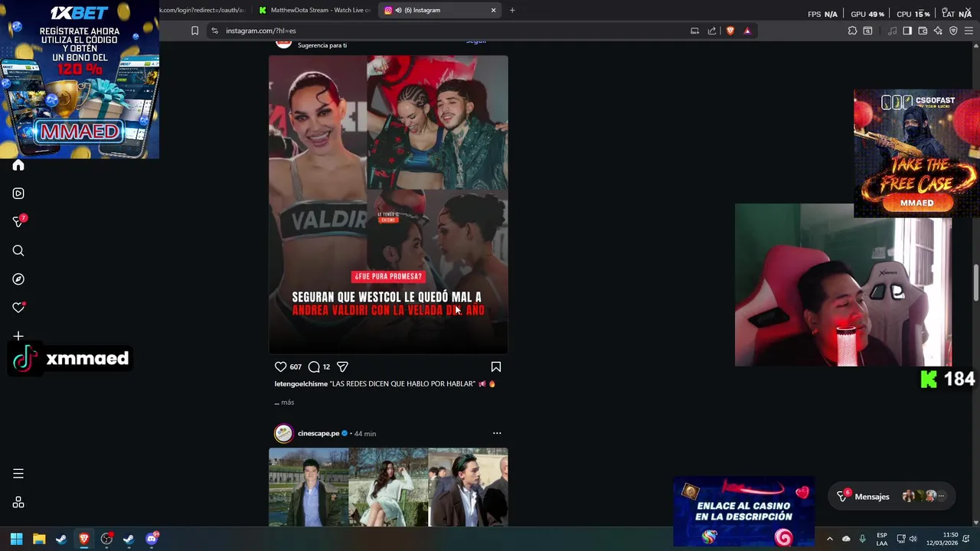Open Instagram search in sidebar

click(x=18, y=251)
